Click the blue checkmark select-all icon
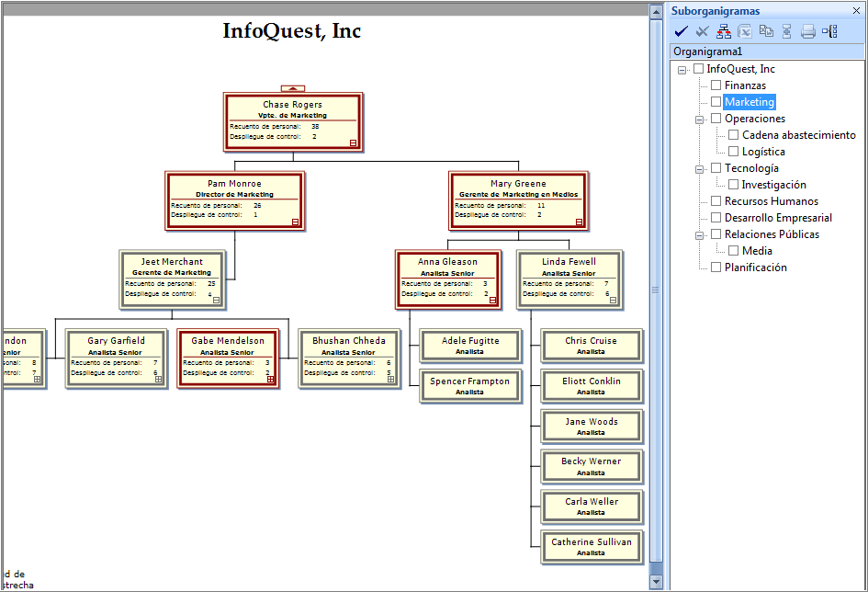The width and height of the screenshot is (868, 592). pyautogui.click(x=682, y=32)
